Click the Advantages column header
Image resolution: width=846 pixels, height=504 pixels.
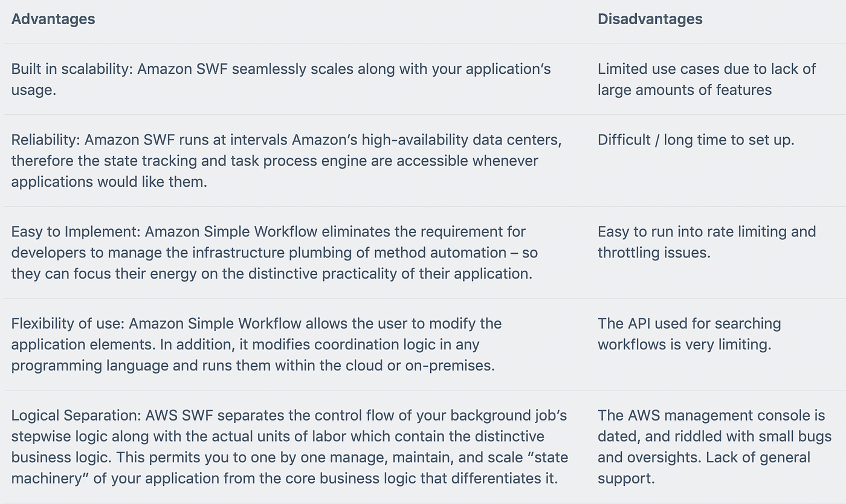[x=53, y=19]
